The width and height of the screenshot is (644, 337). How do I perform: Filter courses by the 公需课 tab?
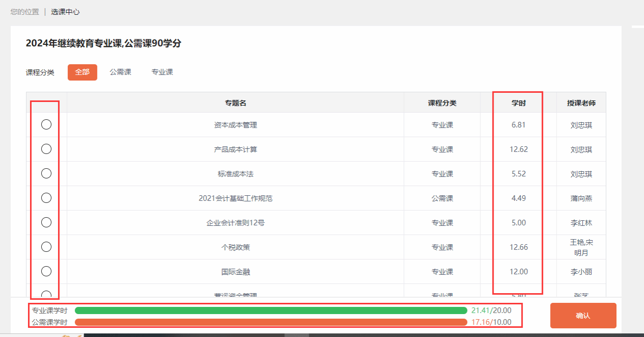click(x=120, y=72)
